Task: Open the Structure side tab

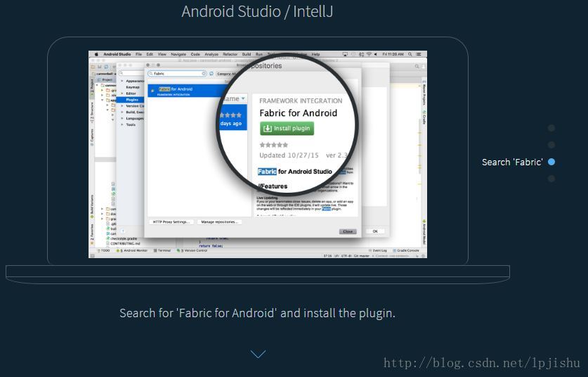Action: tap(92, 113)
